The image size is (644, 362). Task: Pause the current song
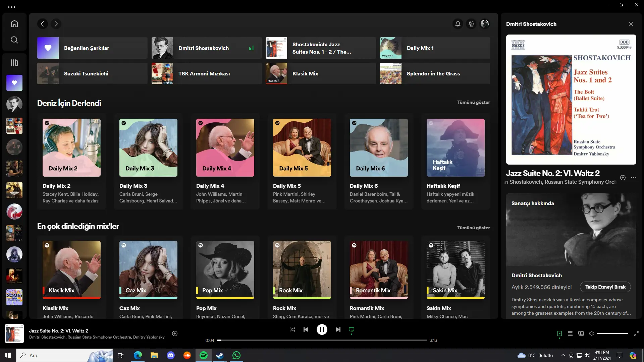point(322,329)
